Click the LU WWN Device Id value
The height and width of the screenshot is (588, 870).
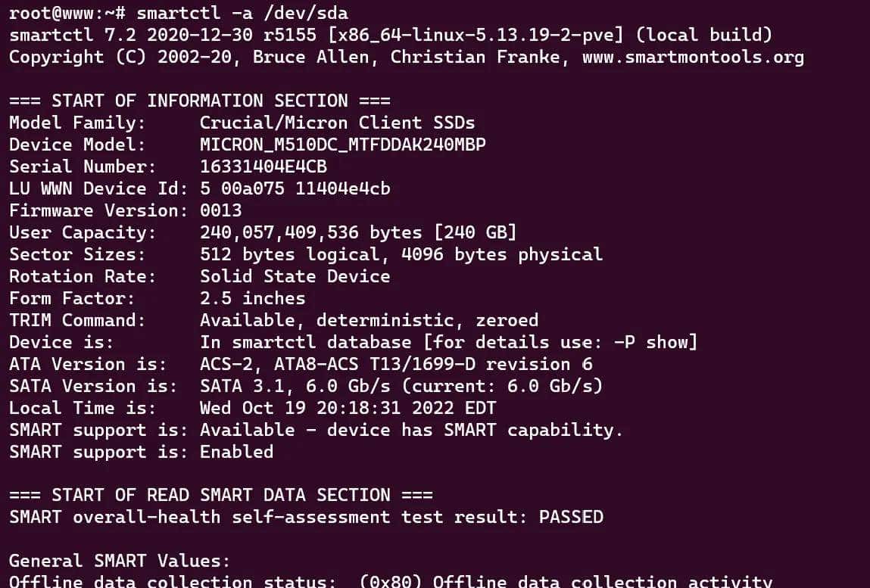[295, 188]
